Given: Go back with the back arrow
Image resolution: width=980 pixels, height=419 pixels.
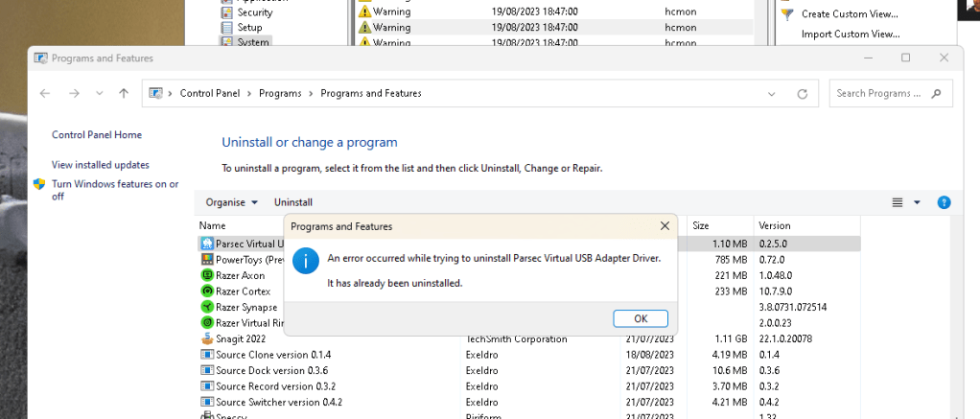Looking at the screenshot, I should click(x=45, y=93).
